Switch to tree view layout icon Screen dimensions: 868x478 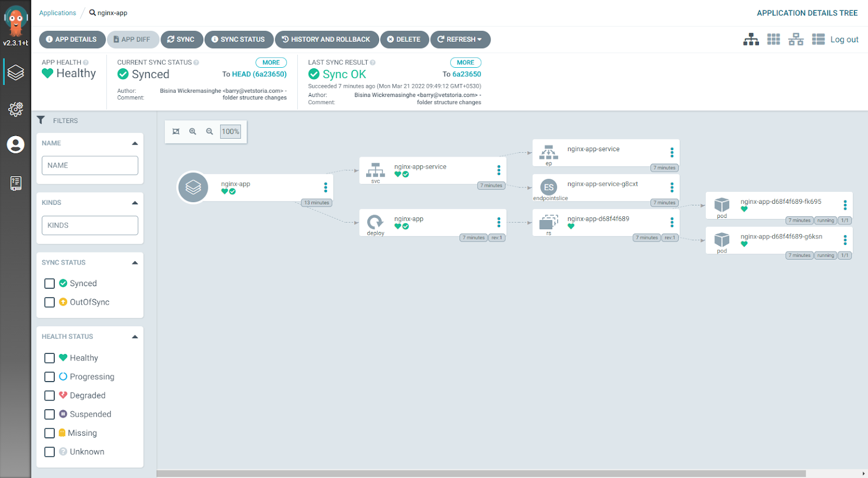pyautogui.click(x=751, y=39)
